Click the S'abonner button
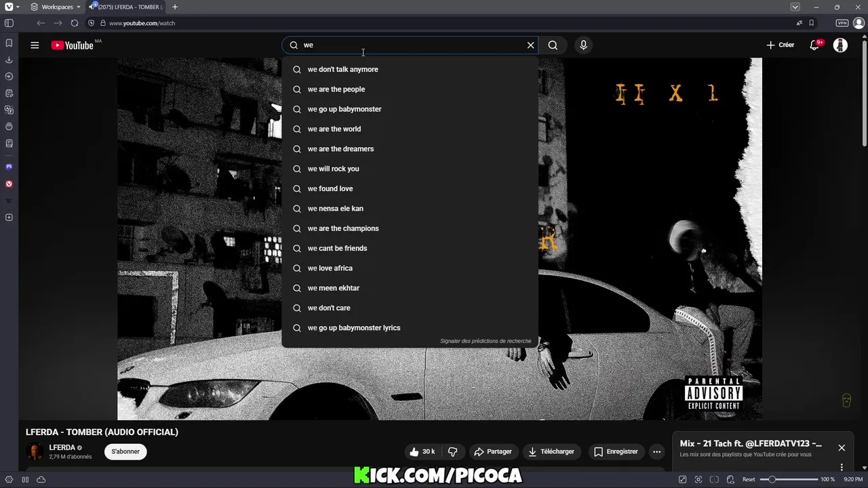This screenshot has width=868, height=488. [125, 451]
